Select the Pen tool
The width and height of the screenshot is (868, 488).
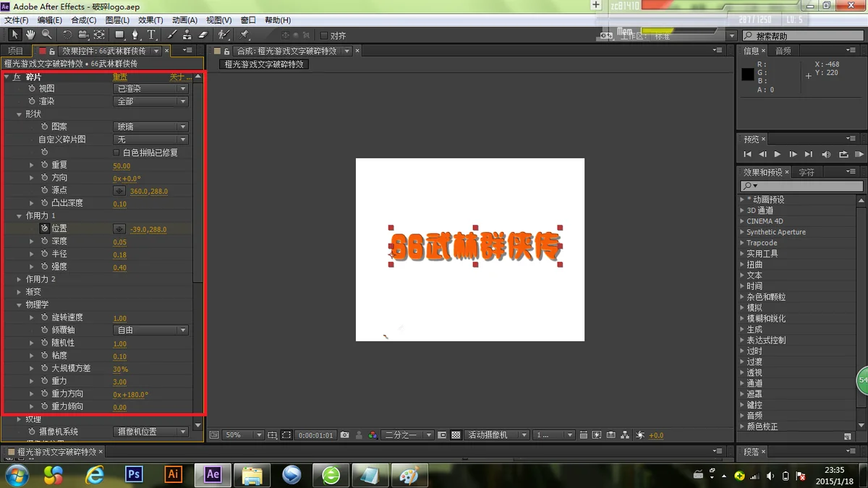(136, 35)
